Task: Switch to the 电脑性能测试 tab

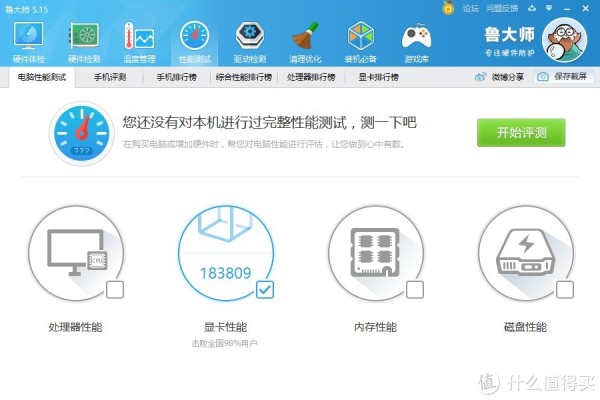Action: click(x=42, y=77)
